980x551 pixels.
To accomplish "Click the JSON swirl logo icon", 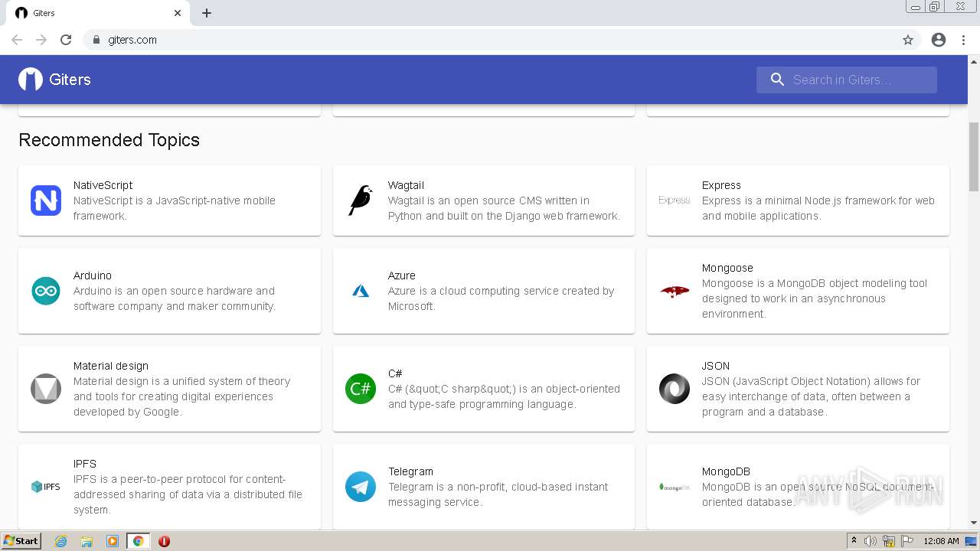I will (675, 389).
